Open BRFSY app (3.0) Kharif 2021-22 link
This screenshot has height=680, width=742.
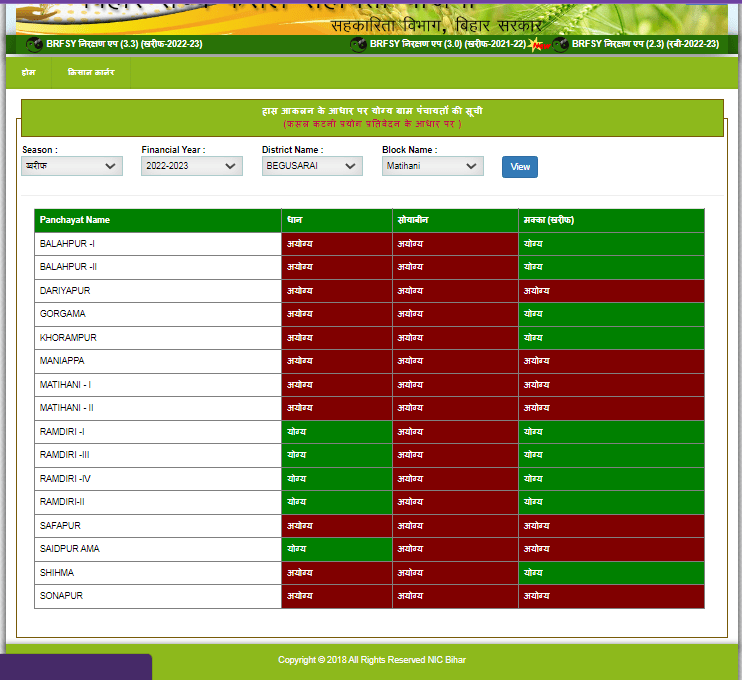[x=447, y=45]
